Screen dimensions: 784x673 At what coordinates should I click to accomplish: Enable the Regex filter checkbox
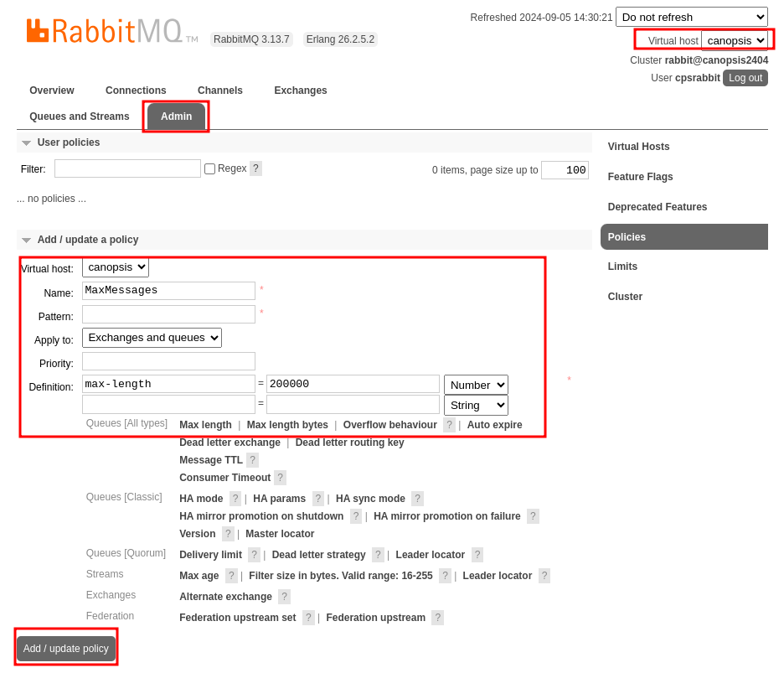(210, 168)
